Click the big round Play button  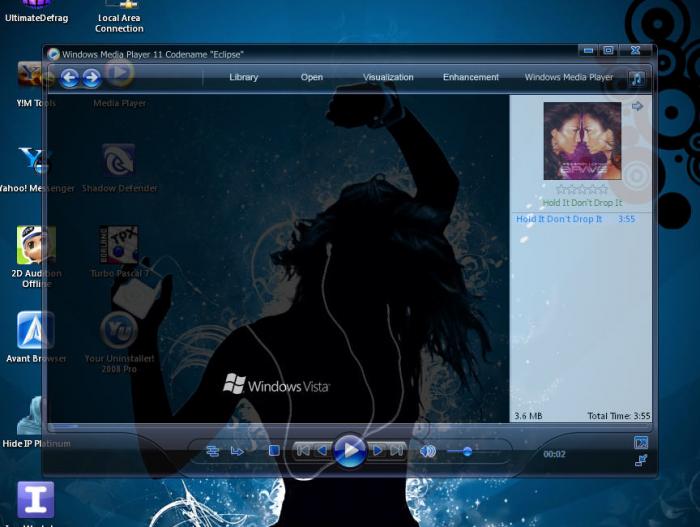pos(350,450)
